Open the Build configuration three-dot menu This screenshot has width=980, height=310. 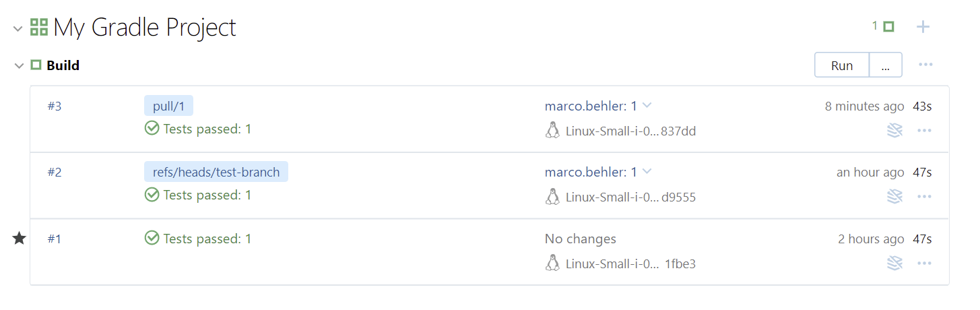point(925,65)
